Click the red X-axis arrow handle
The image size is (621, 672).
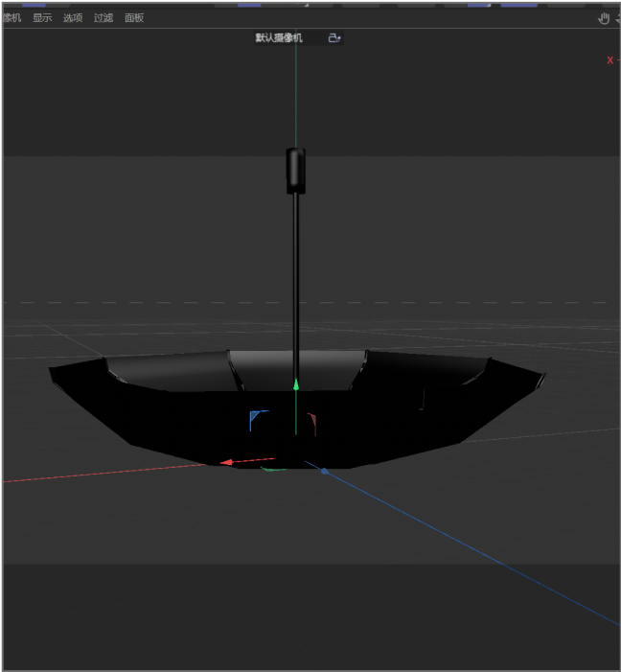(226, 462)
